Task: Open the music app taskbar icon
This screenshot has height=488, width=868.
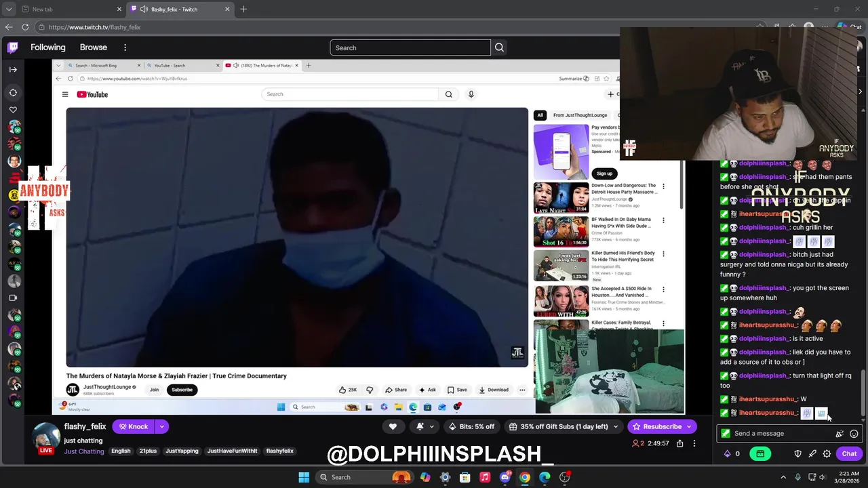Action: coord(485,477)
